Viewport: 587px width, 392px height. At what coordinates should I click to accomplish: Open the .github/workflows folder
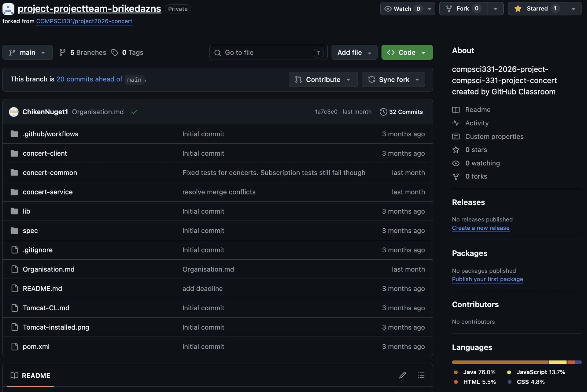pos(50,134)
